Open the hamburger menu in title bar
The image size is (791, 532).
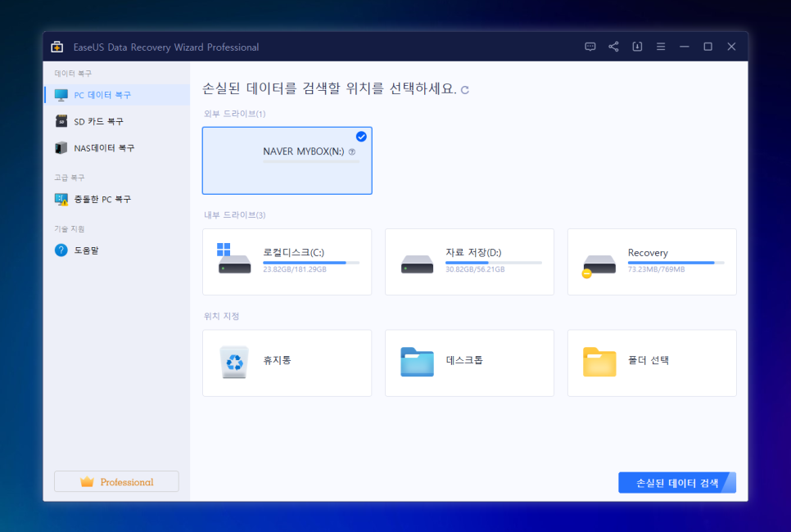660,47
